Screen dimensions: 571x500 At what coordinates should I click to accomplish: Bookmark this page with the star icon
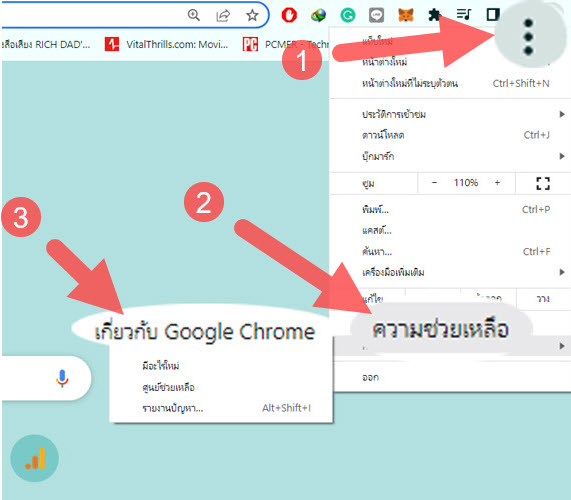pyautogui.click(x=252, y=15)
